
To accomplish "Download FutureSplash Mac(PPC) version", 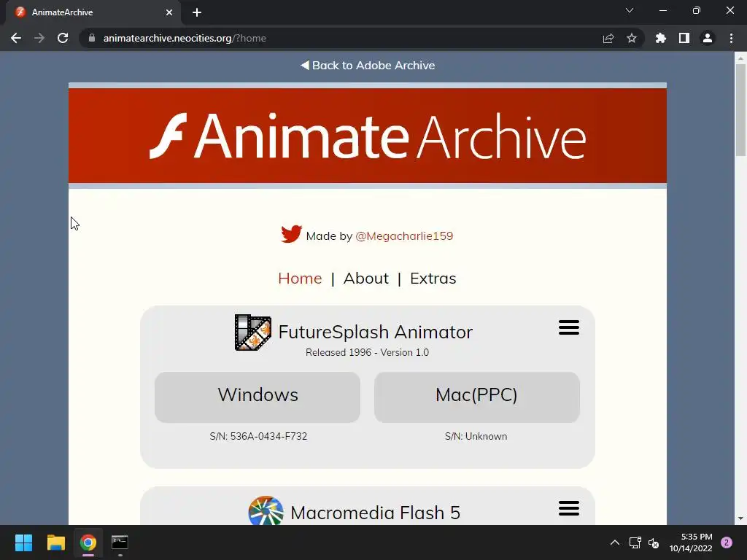I will coord(477,397).
